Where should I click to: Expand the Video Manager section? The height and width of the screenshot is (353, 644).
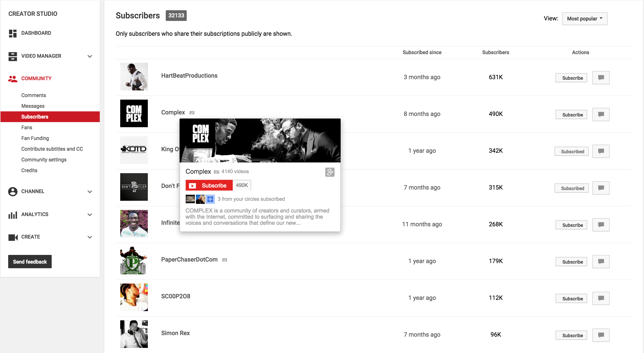coord(90,56)
